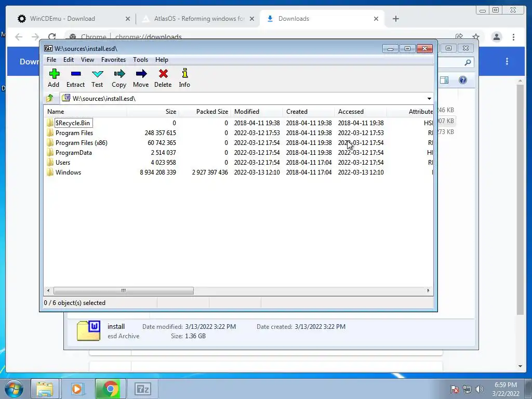This screenshot has height=399, width=532.
Task: Sort by the Accessed column header
Action: 361,111
